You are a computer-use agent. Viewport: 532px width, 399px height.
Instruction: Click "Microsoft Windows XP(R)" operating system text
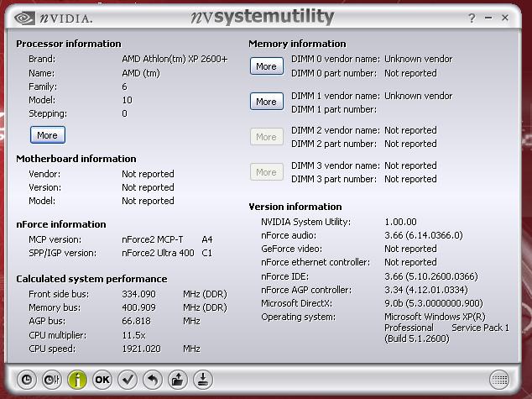point(435,317)
